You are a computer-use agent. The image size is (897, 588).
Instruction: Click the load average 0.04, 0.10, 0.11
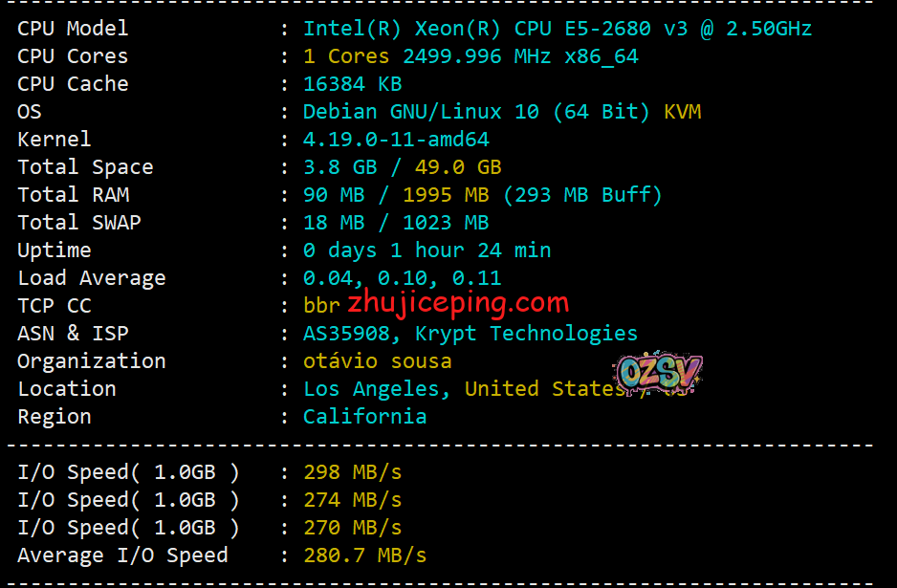pyautogui.click(x=403, y=278)
